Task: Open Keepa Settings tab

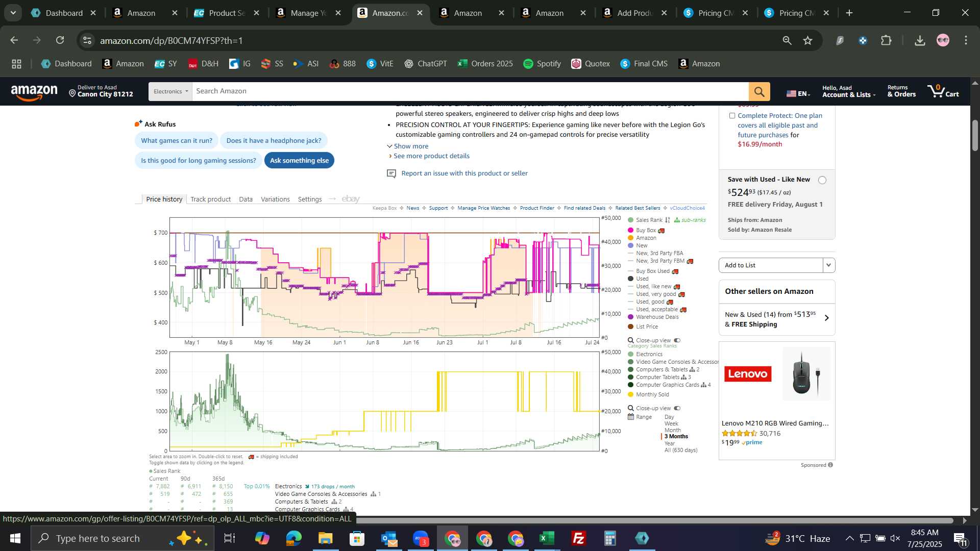Action: [309, 199]
